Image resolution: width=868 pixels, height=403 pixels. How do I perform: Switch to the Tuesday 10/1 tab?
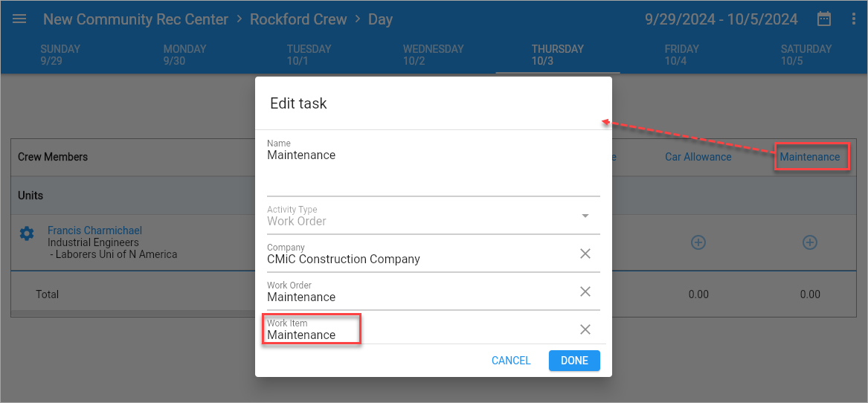click(x=309, y=55)
